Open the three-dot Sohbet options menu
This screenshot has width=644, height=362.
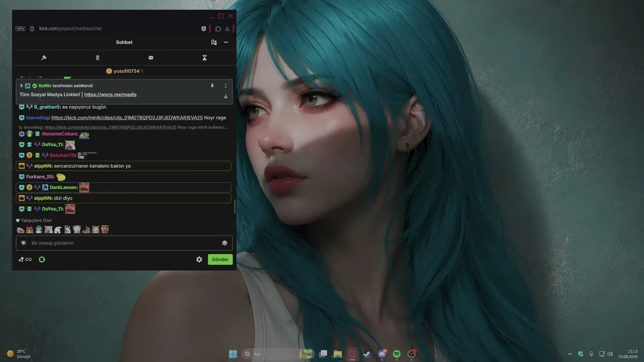(226, 42)
